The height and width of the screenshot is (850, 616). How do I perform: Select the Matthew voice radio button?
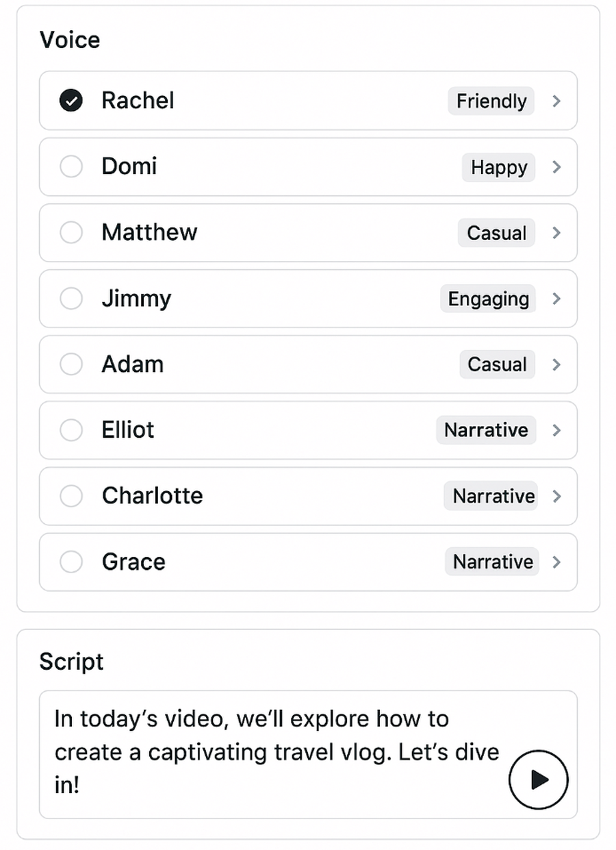(x=71, y=232)
